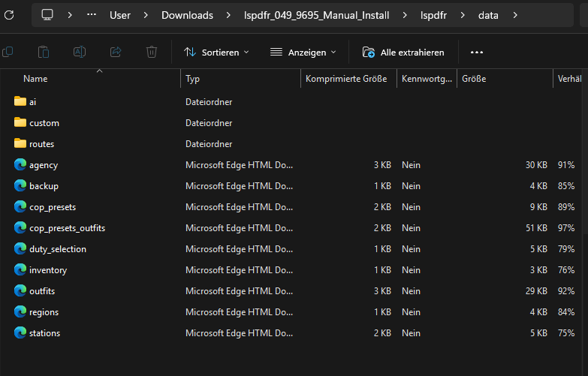Click Alle extrahieren button

click(403, 52)
